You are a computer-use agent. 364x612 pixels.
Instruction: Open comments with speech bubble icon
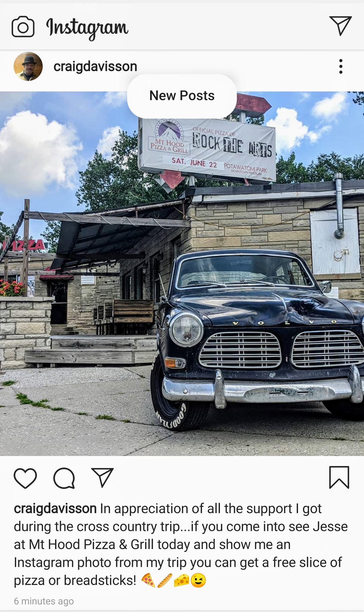64,478
